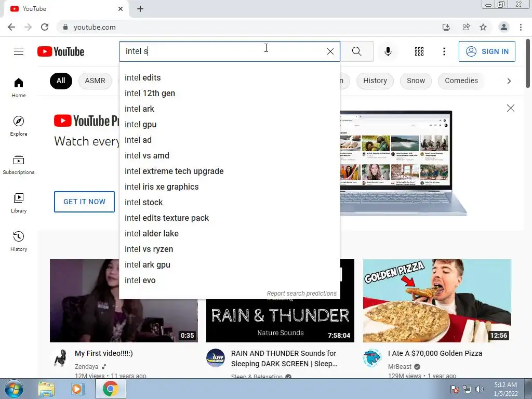Choose suggestion "intel 12th gen"
The height and width of the screenshot is (399, 532).
pos(229,94)
